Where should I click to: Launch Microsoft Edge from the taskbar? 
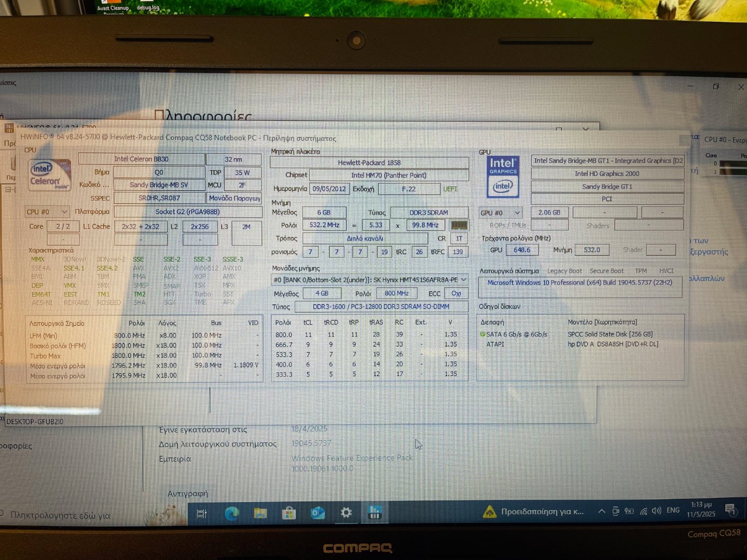pyautogui.click(x=232, y=513)
